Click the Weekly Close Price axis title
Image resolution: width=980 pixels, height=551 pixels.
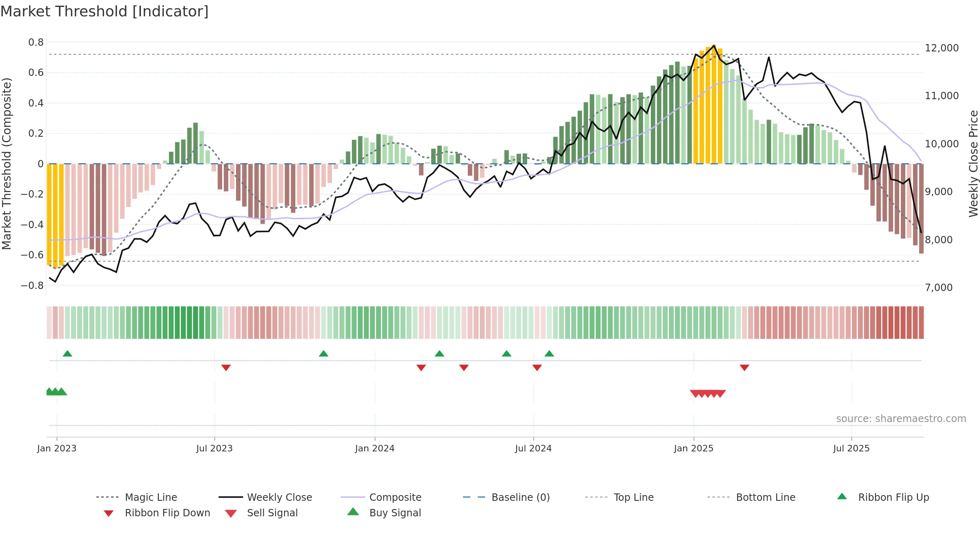tap(974, 164)
